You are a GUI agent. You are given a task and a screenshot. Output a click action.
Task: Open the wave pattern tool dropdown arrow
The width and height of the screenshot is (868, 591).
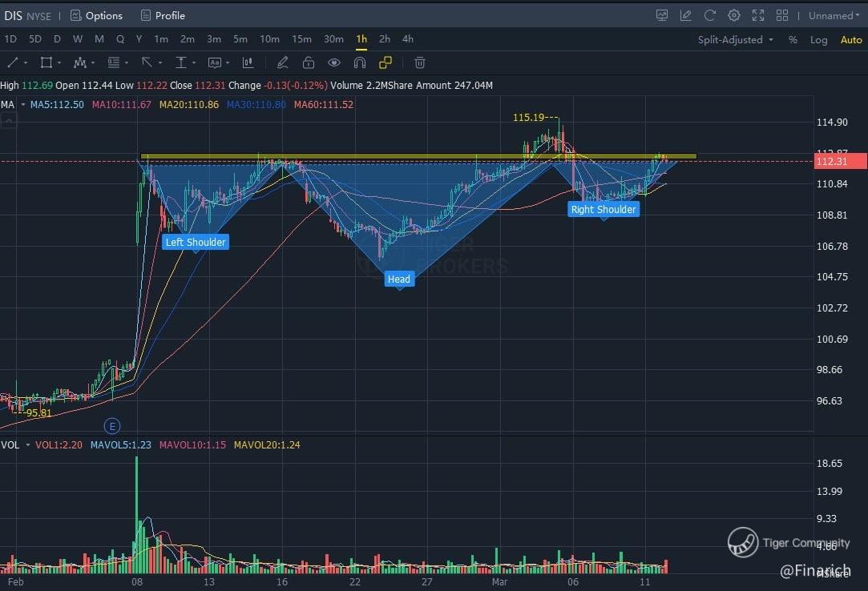[x=93, y=63]
